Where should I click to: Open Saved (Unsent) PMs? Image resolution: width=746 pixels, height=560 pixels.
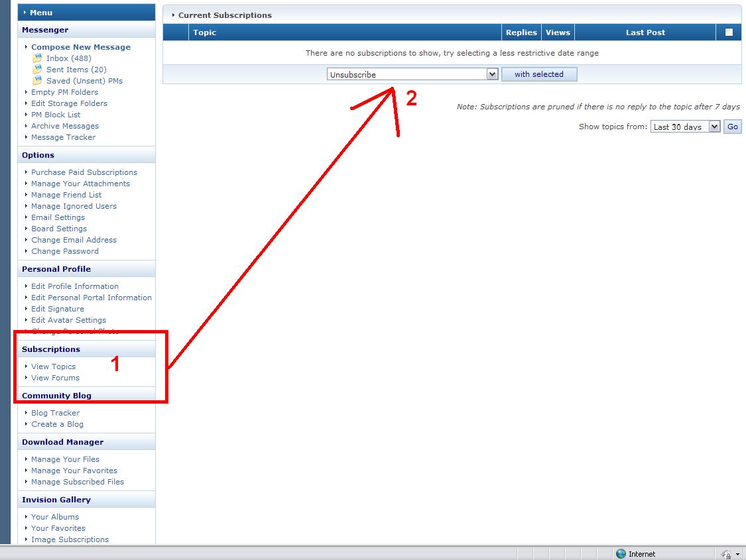tap(85, 81)
